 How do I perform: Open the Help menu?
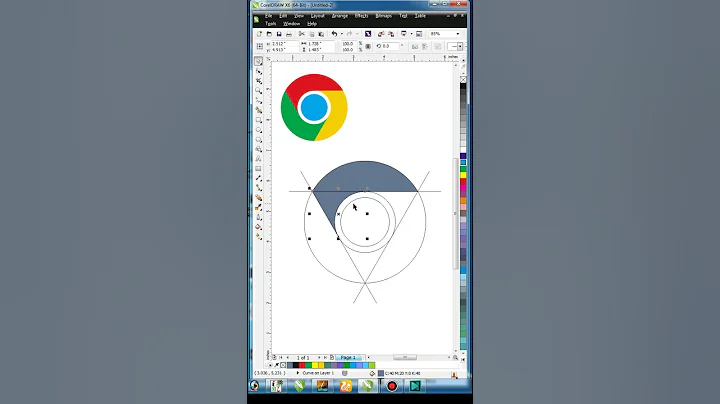click(x=312, y=24)
